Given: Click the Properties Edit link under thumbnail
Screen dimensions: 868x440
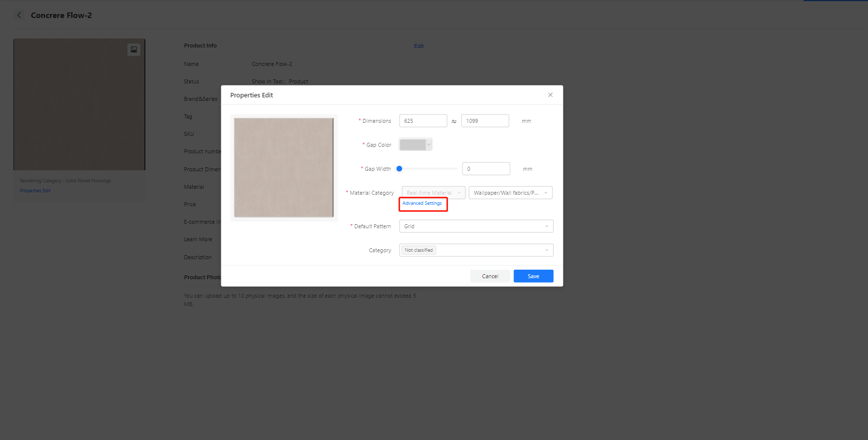Looking at the screenshot, I should coord(35,191).
